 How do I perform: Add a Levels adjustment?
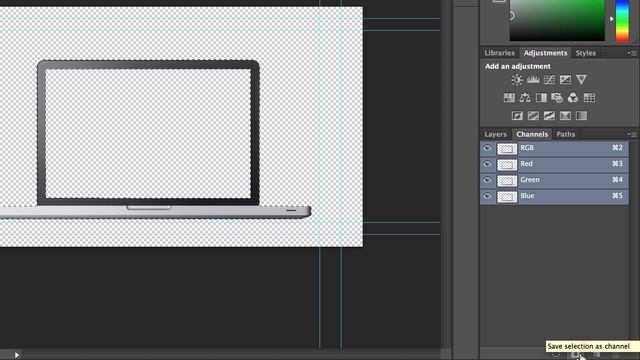click(533, 80)
